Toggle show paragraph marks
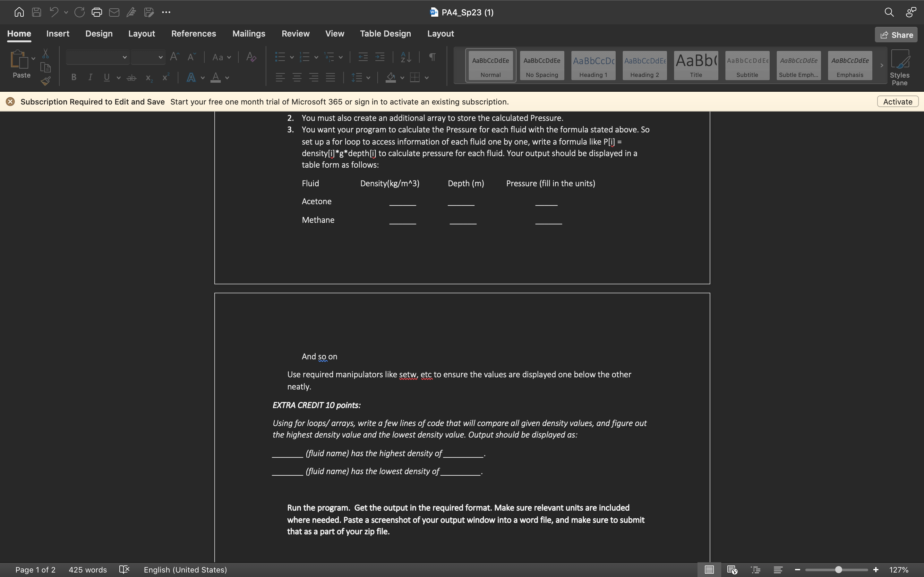The width and height of the screenshot is (924, 577). coord(432,57)
